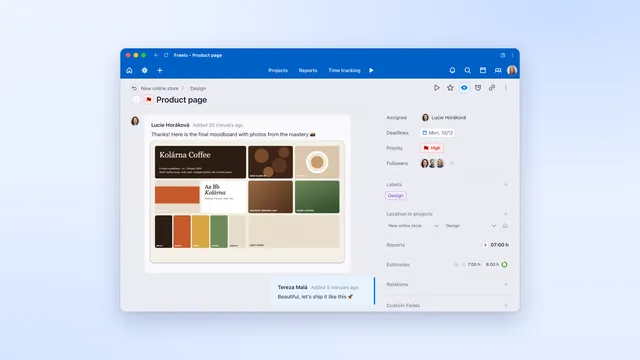Screen dimensions: 640x360
Task: Open the Projects menu
Action: click(278, 70)
